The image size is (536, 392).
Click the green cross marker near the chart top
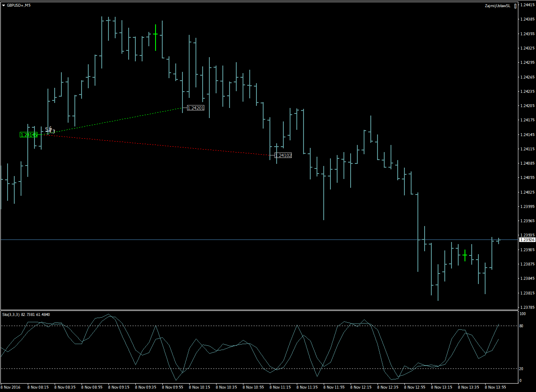[156, 34]
